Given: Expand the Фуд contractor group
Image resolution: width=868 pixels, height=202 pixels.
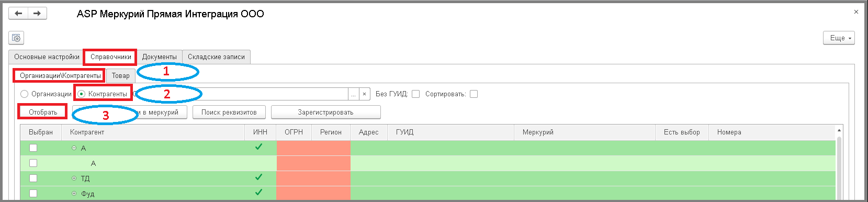Looking at the screenshot, I should pos(74,194).
